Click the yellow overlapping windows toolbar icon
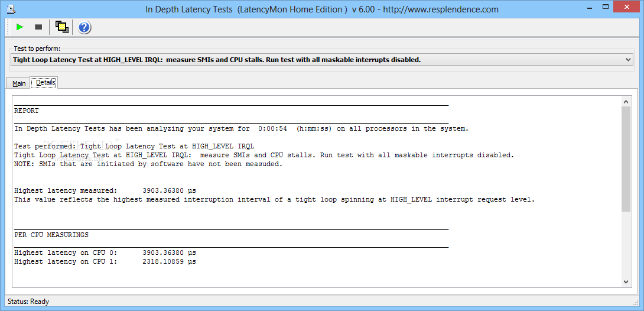 point(61,27)
